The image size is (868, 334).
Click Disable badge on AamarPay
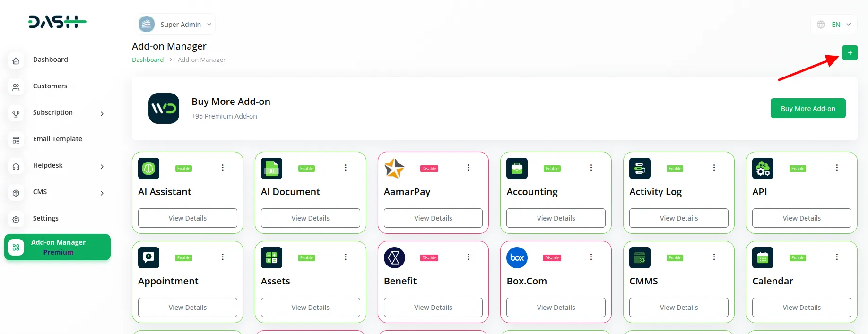(x=429, y=169)
